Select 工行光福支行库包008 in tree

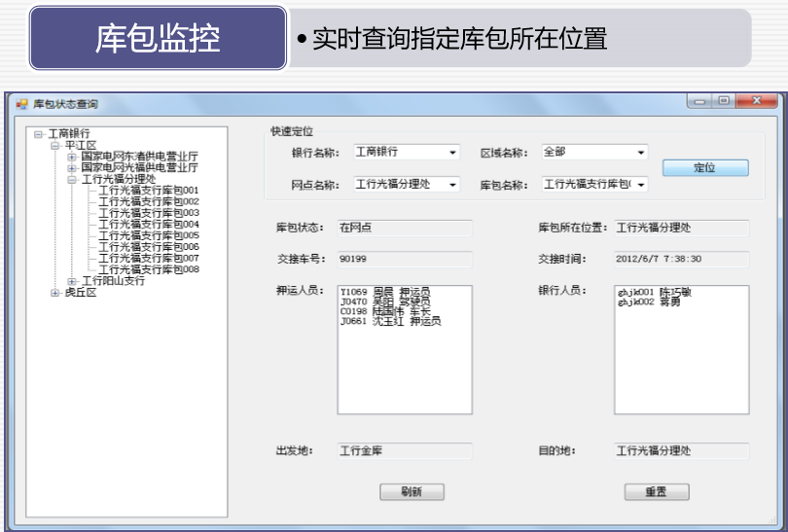pos(148,269)
